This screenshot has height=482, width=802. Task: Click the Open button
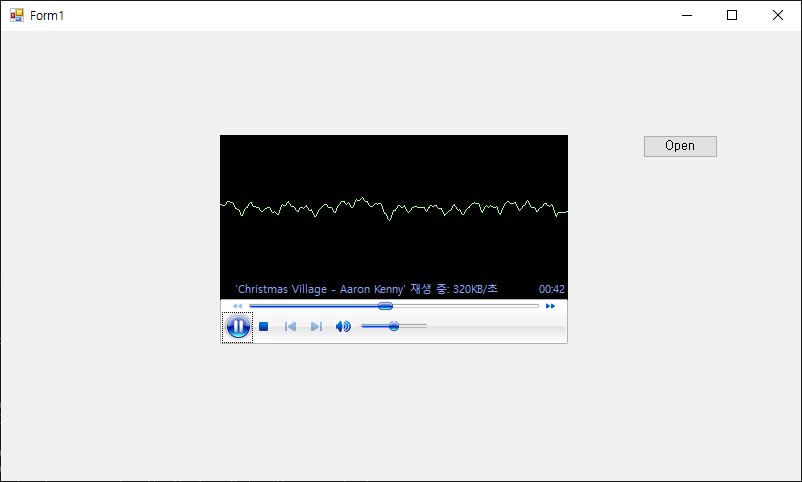point(680,146)
